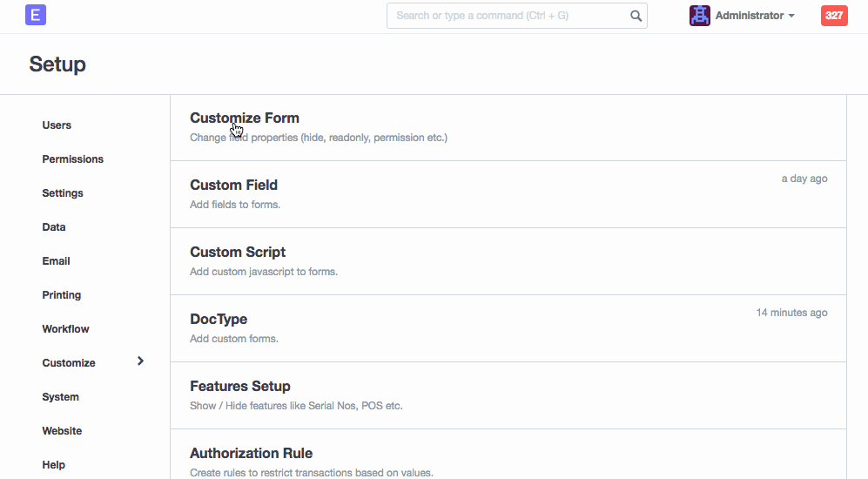Select Users in the sidebar
Image resolution: width=868 pixels, height=479 pixels.
point(57,125)
